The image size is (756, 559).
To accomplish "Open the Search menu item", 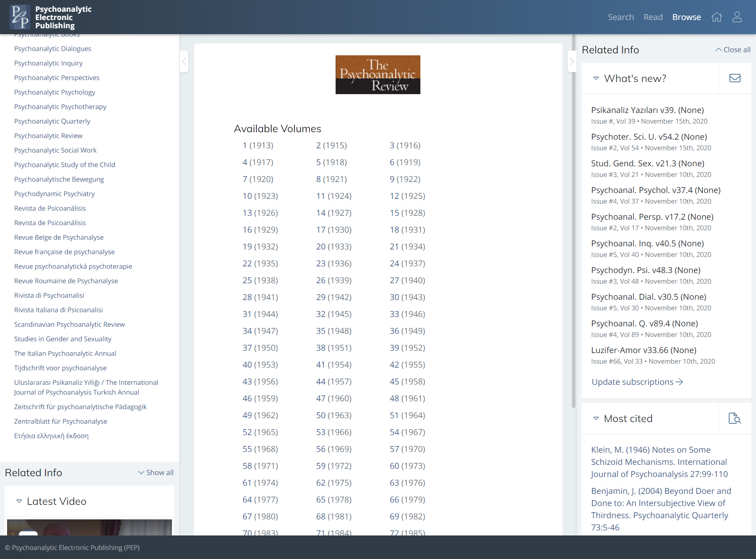I will tap(621, 17).
